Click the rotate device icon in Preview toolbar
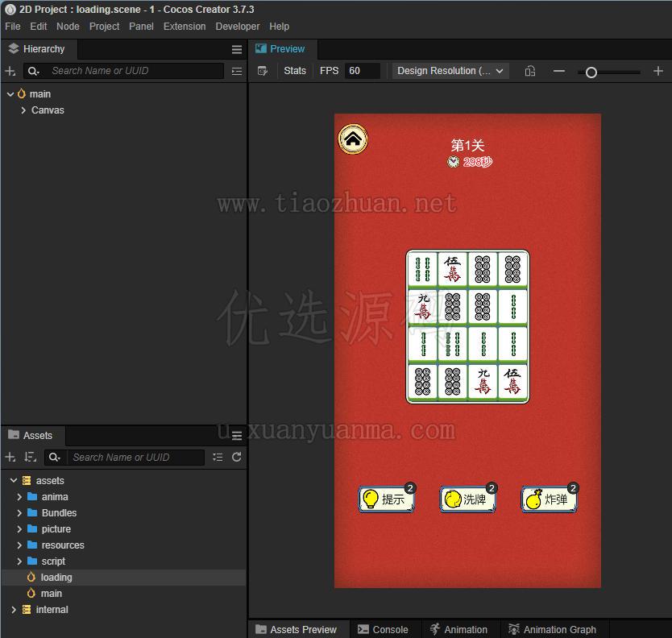 (530, 71)
